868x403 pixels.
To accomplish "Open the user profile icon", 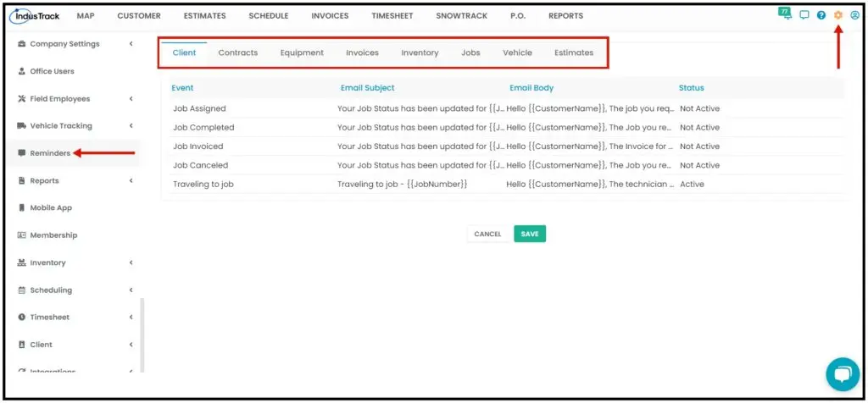I will click(x=854, y=15).
